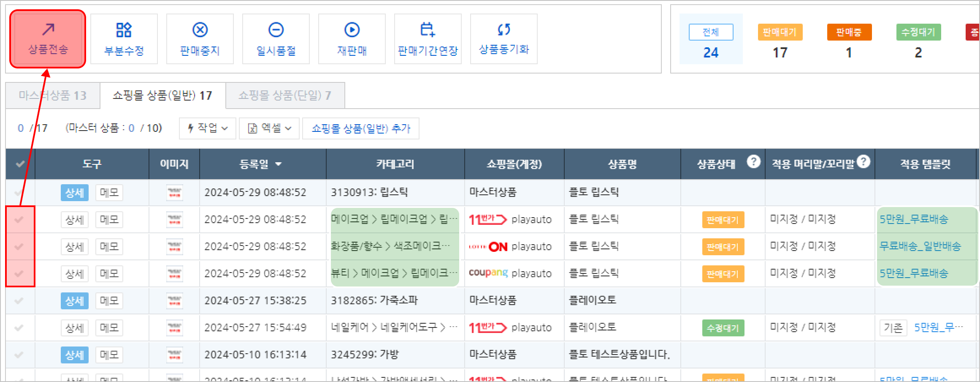Switch to the 쇼핑몰 상품(단일) 7 tab

pyautogui.click(x=285, y=95)
